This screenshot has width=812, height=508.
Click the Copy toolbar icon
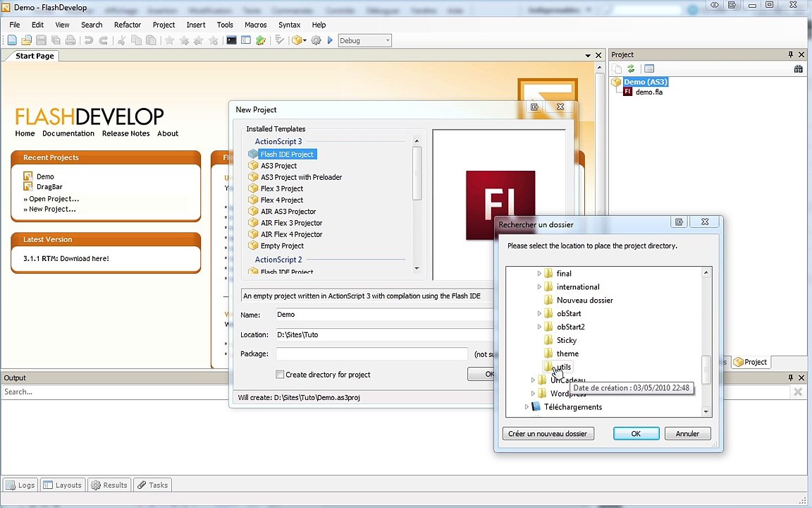(x=136, y=40)
